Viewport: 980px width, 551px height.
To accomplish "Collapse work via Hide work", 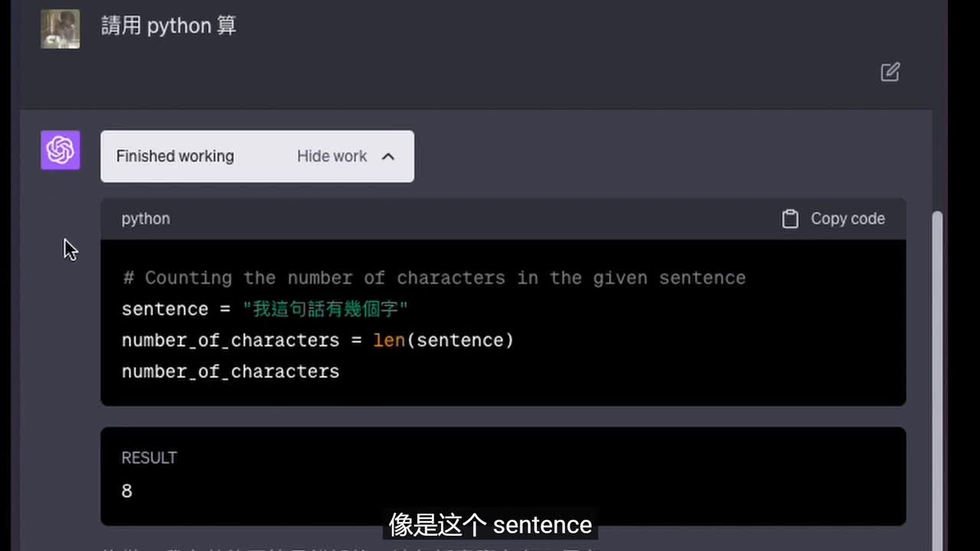I will pyautogui.click(x=332, y=156).
